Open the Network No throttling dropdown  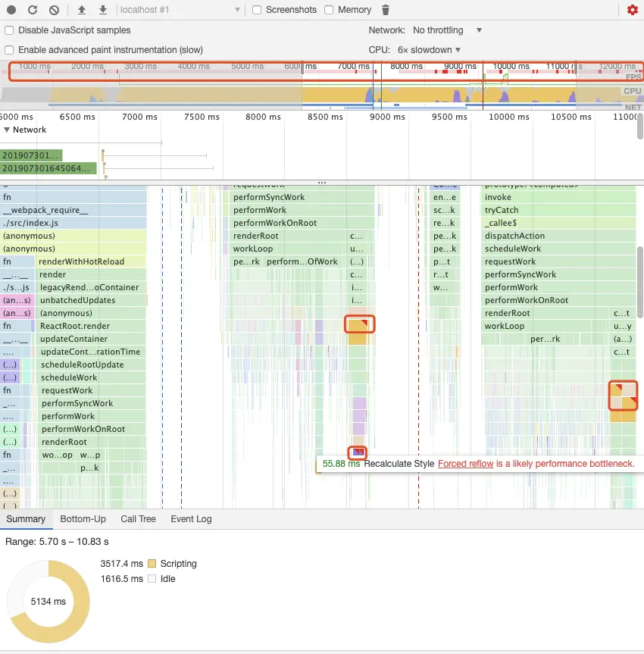tap(447, 30)
